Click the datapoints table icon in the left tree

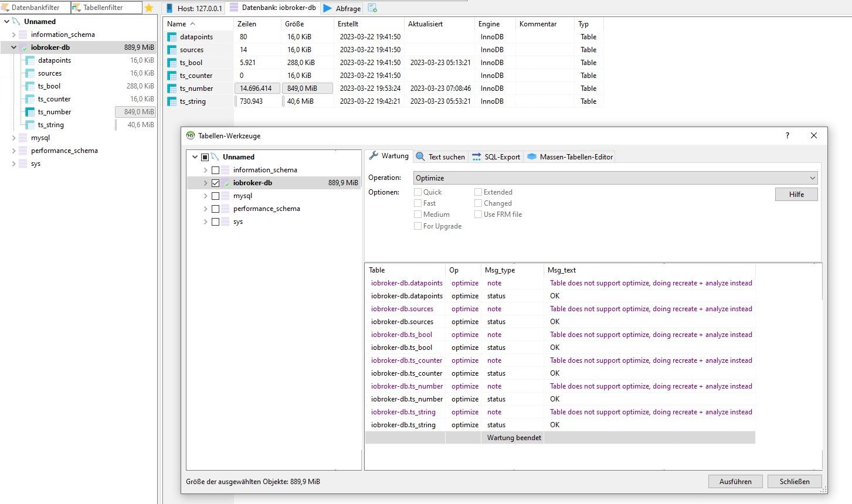click(30, 60)
